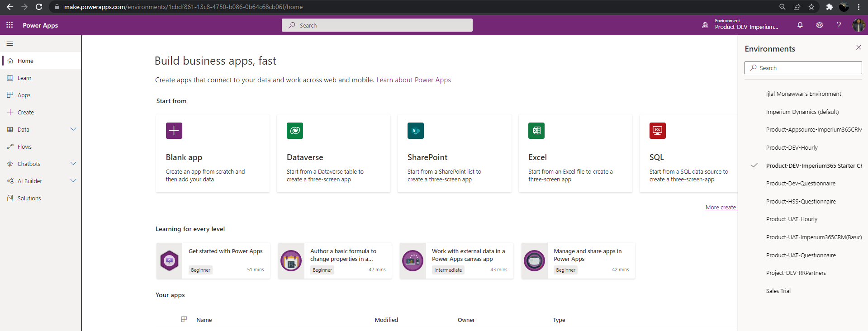Open the settings gear icon
The height and width of the screenshot is (331, 868).
click(x=819, y=25)
